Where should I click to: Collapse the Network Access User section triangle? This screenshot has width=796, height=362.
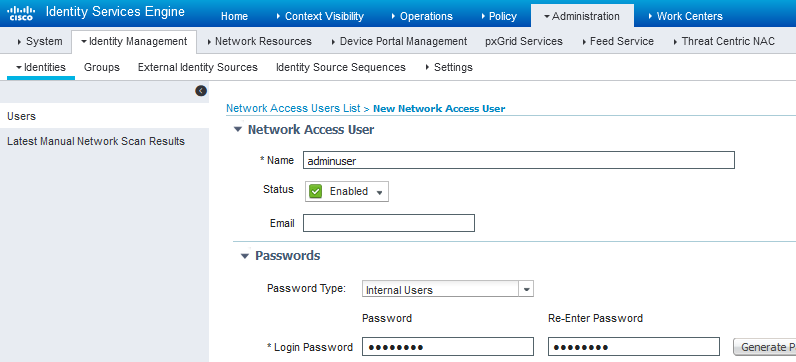pos(238,130)
